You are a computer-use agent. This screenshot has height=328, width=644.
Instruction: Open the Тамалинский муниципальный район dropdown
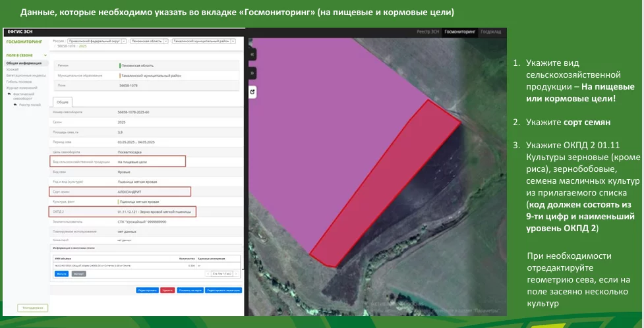coord(203,41)
